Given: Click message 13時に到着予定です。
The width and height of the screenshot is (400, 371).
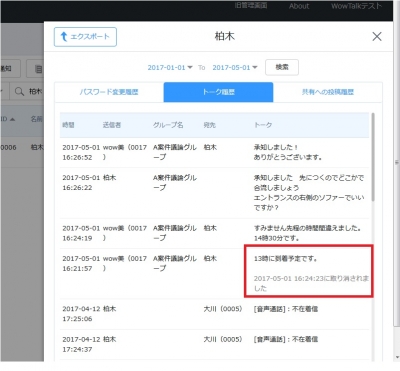Looking at the screenshot, I should [286, 258].
